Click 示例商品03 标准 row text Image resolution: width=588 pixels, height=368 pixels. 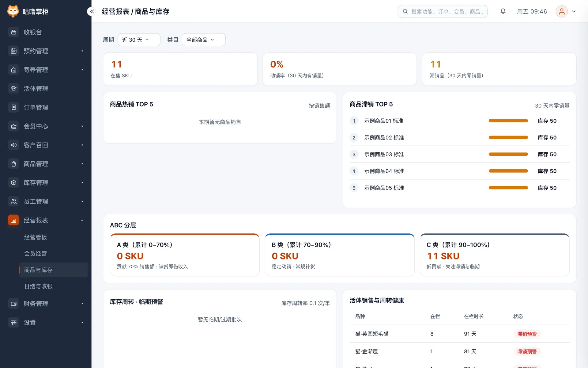pyautogui.click(x=384, y=154)
